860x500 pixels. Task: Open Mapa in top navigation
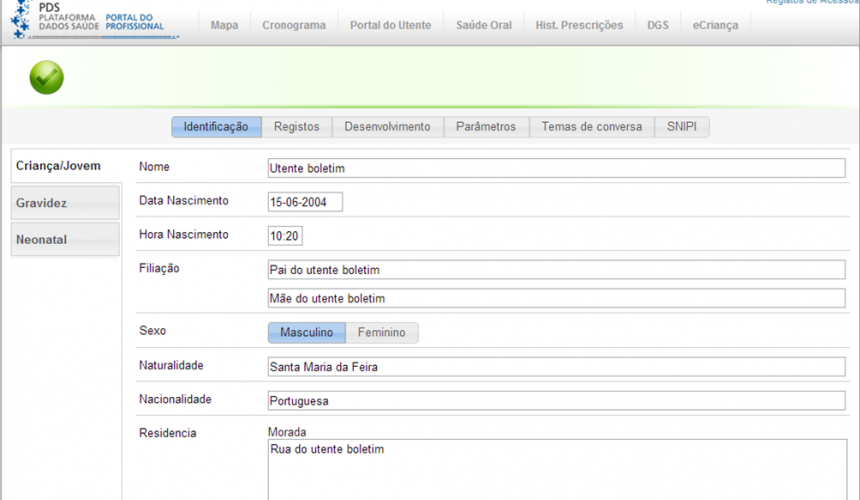(x=224, y=25)
